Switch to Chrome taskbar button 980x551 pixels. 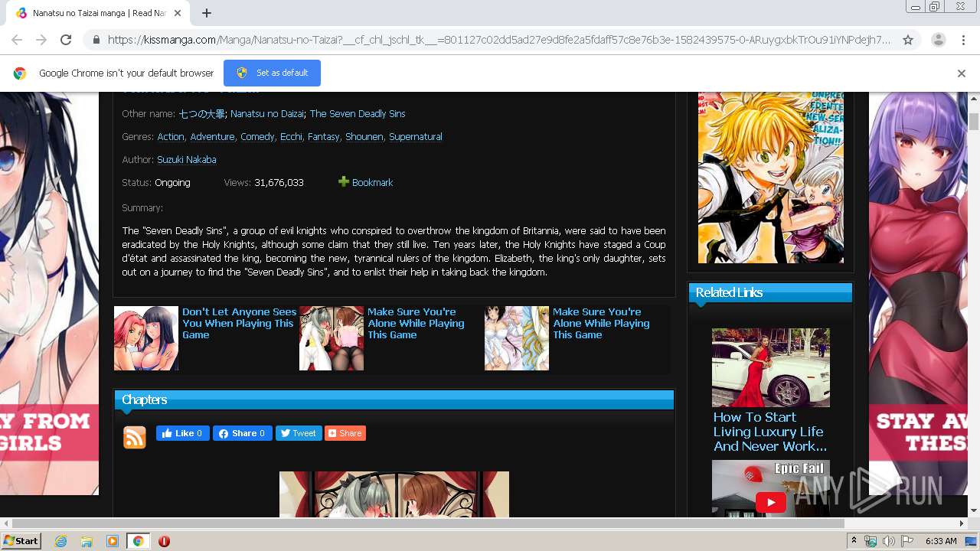[x=139, y=541]
